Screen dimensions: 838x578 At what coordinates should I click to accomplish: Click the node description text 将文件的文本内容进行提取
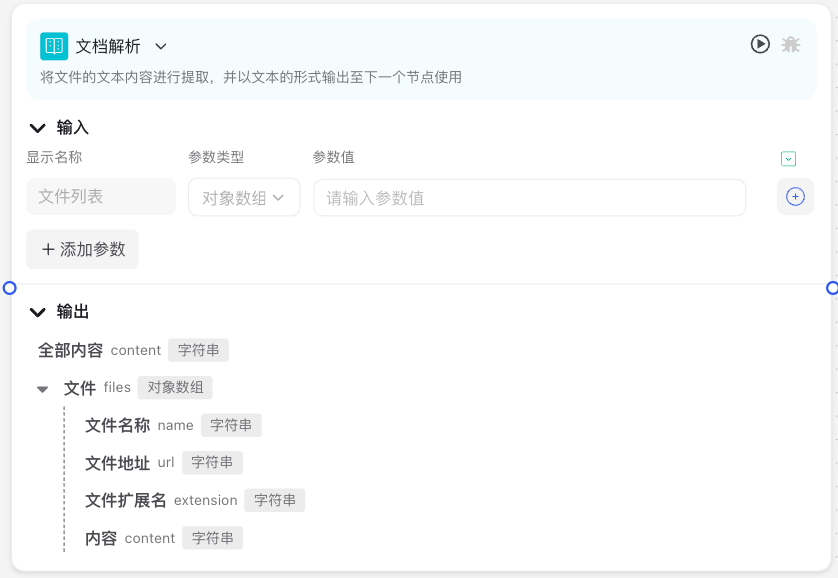[251, 77]
